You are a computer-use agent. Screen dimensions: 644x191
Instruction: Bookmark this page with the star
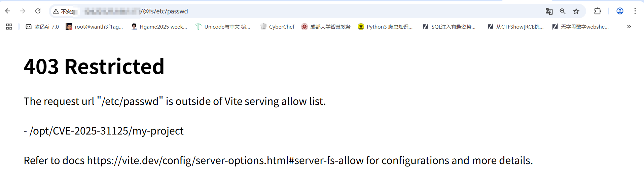coord(576,11)
